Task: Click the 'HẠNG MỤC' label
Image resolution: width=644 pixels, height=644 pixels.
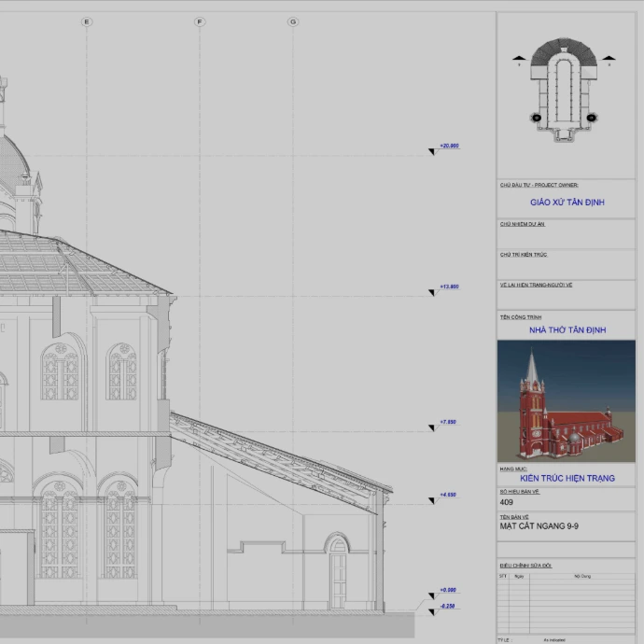Action: click(513, 469)
